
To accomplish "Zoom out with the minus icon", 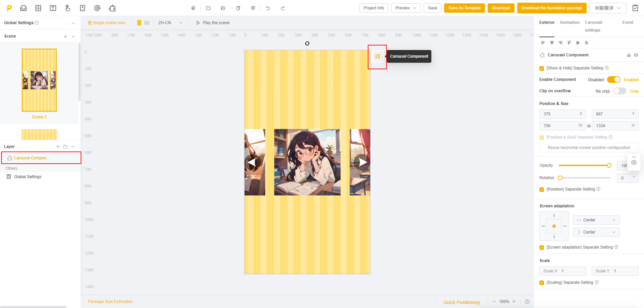I will (x=494, y=301).
